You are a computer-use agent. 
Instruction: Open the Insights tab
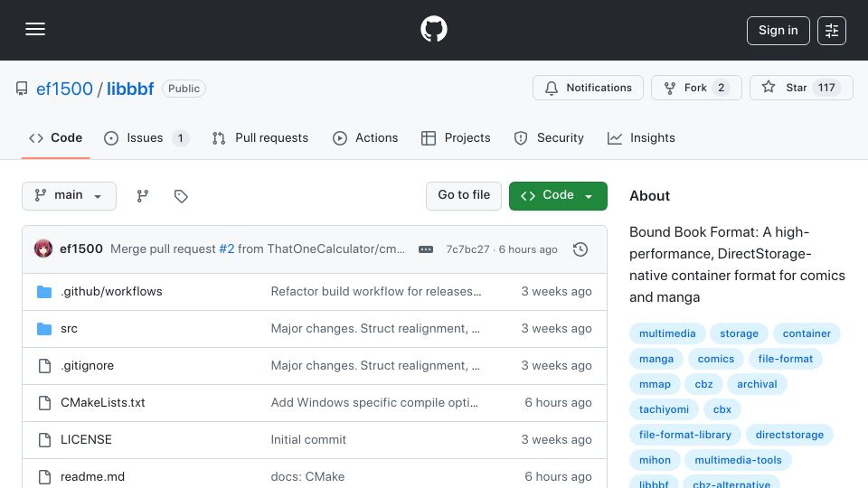[641, 137]
